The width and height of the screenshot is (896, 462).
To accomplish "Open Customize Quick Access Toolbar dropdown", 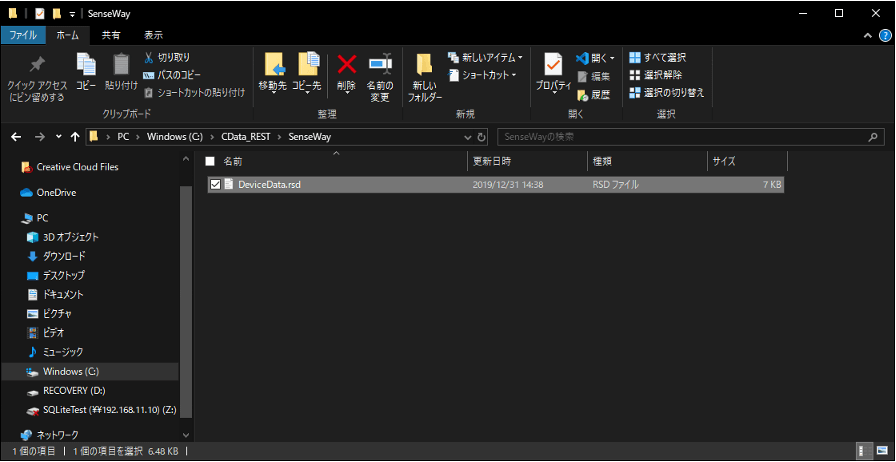I will point(72,14).
